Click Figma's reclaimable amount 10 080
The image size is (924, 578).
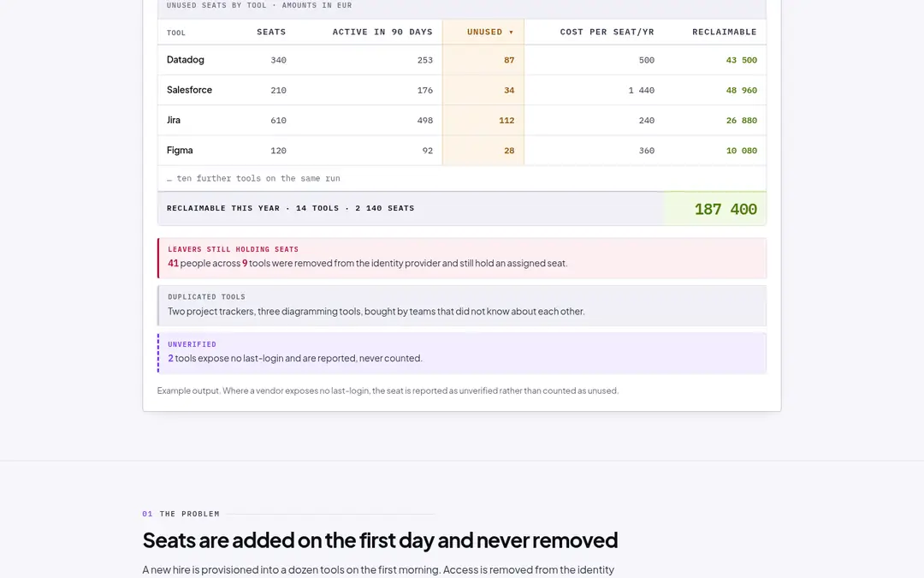(x=741, y=151)
